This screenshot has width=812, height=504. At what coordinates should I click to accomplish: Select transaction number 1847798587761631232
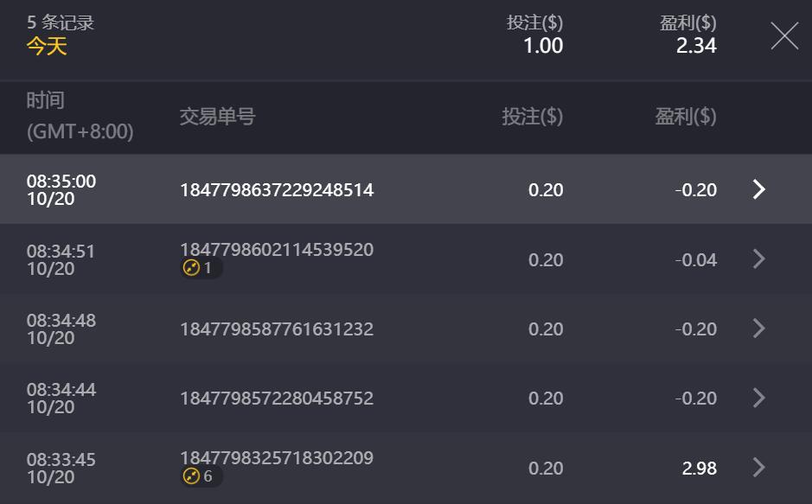[277, 329]
